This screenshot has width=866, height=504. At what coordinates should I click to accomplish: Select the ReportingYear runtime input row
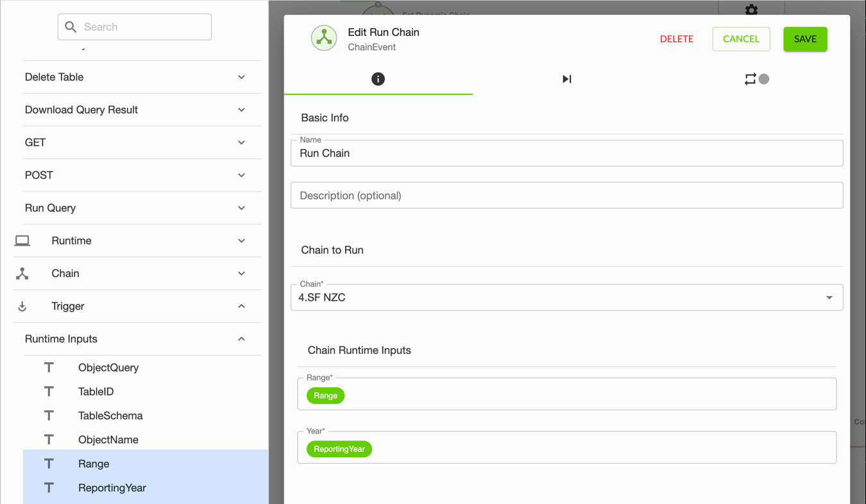pyautogui.click(x=146, y=488)
